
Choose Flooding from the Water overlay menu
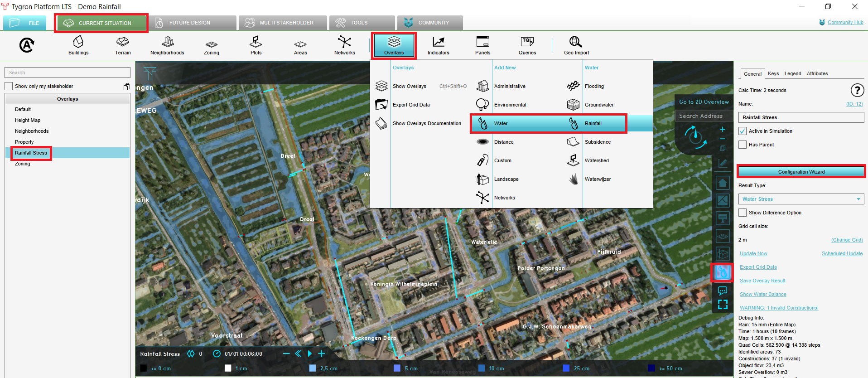coord(594,86)
